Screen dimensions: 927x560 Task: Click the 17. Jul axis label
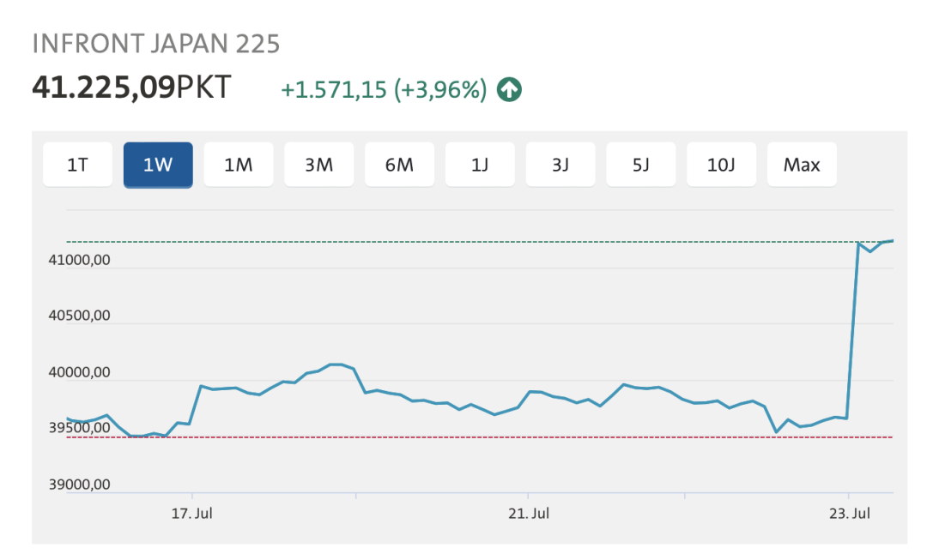[191, 513]
